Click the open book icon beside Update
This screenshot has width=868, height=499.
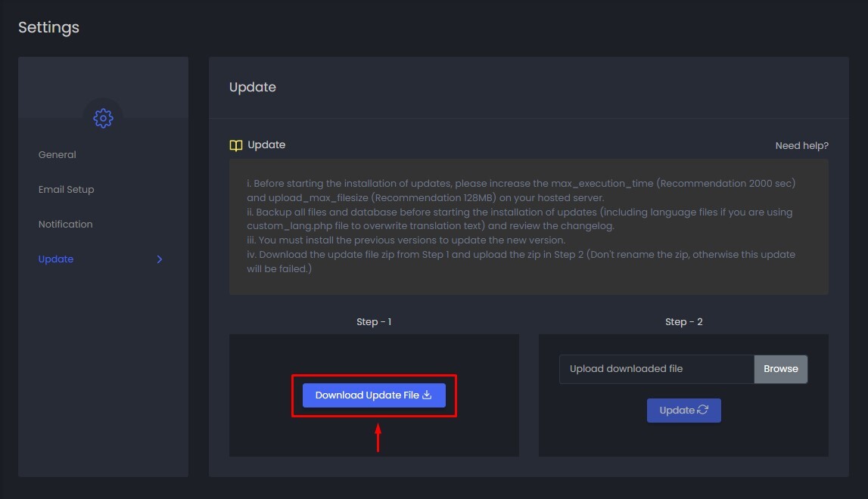[236, 145]
